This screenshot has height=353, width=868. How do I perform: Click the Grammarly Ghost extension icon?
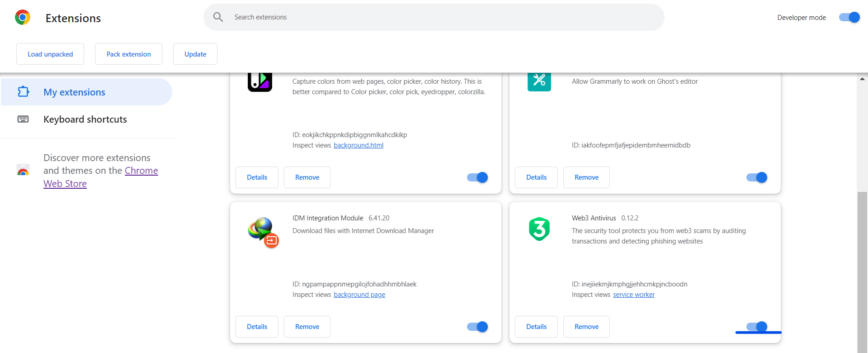click(x=539, y=81)
